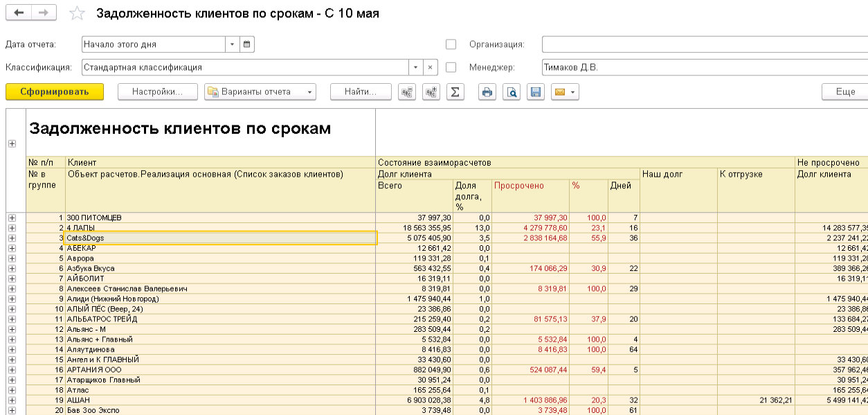This screenshot has height=415, width=868.
Task: Add report to favorites with star icon
Action: (x=78, y=14)
